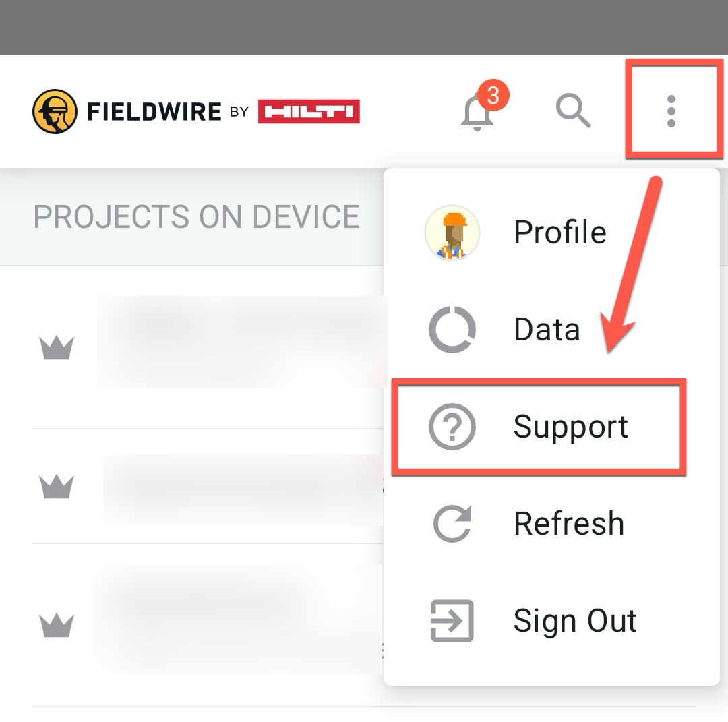Select Refresh to reload projects
The width and height of the screenshot is (728, 722).
(568, 523)
